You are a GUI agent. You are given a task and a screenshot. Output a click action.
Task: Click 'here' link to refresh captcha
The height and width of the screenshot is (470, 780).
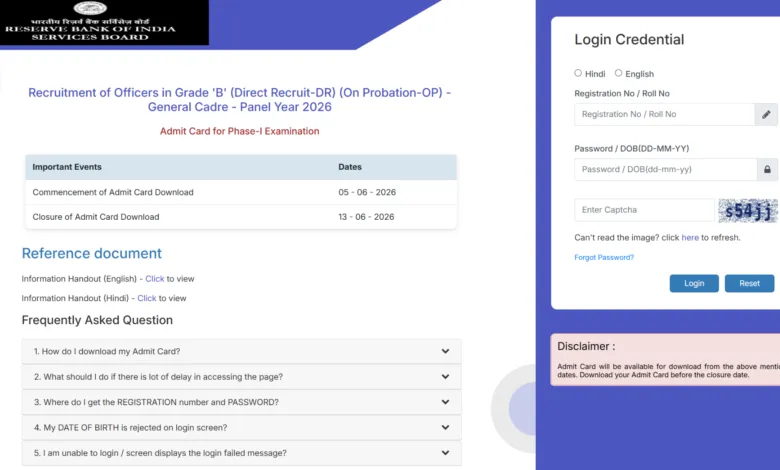pyautogui.click(x=690, y=238)
